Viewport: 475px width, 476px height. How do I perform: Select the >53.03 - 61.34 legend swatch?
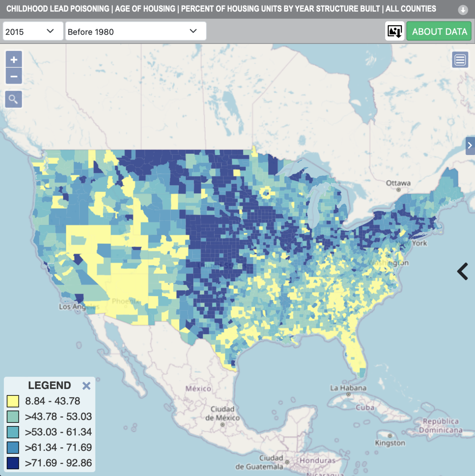pyautogui.click(x=13, y=432)
